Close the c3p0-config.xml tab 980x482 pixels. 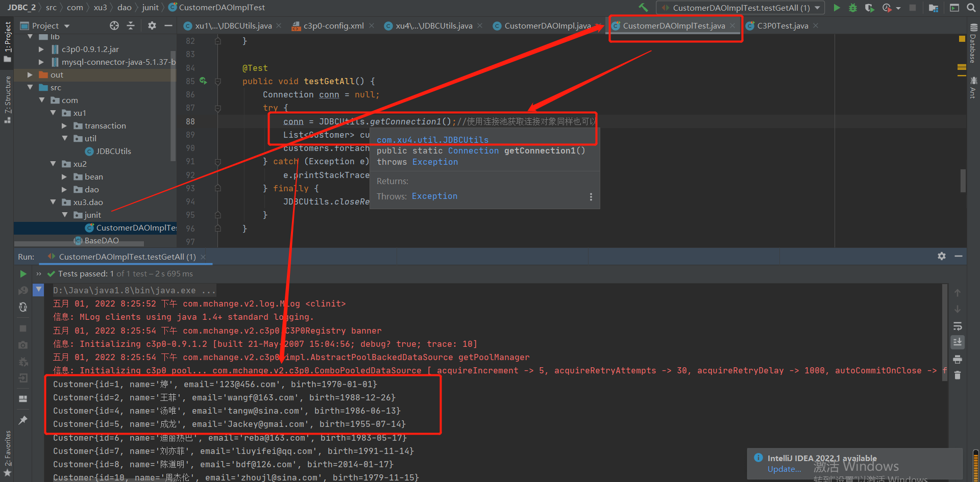coord(372,26)
